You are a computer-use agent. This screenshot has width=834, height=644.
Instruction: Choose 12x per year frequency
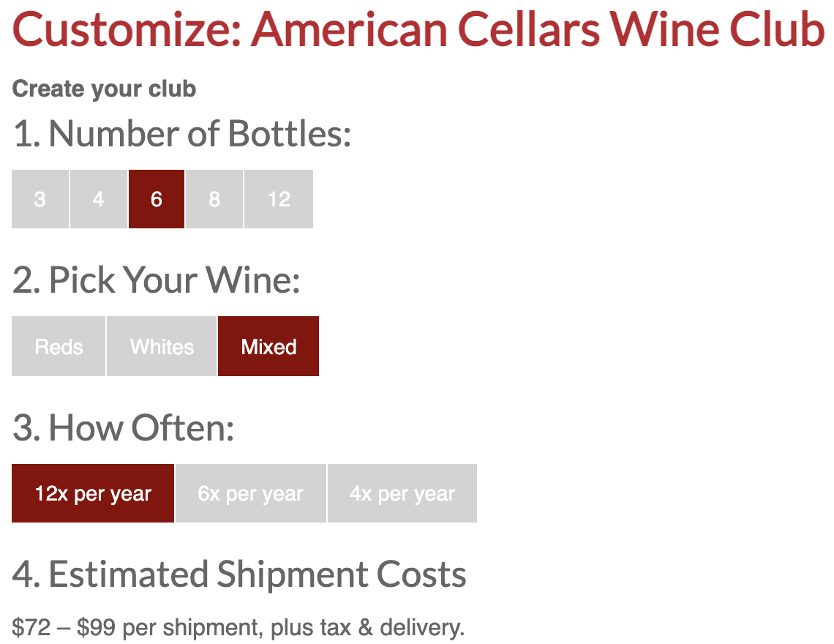92,493
